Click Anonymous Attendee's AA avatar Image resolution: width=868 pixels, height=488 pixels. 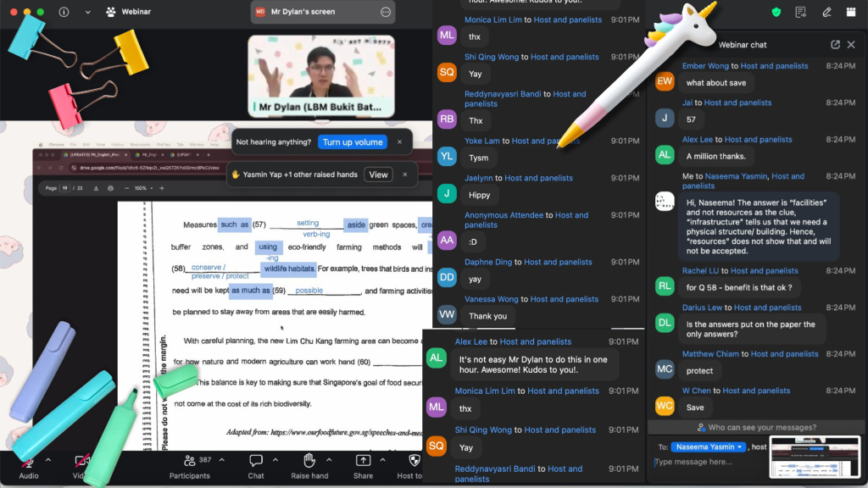447,240
